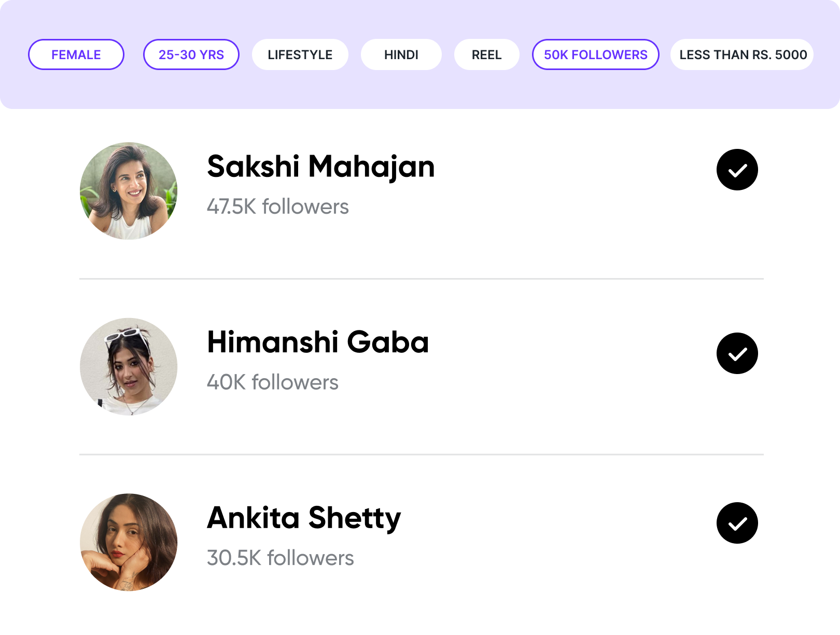This screenshot has width=840, height=635.
Task: Apply the LESS THAN RS. 5000 filter
Action: coord(743,54)
